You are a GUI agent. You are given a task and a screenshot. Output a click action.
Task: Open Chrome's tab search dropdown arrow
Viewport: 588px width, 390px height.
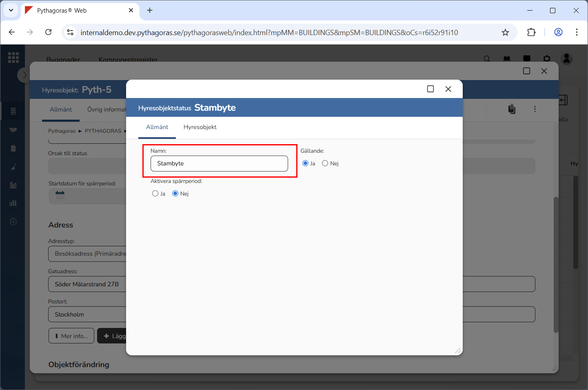point(11,10)
